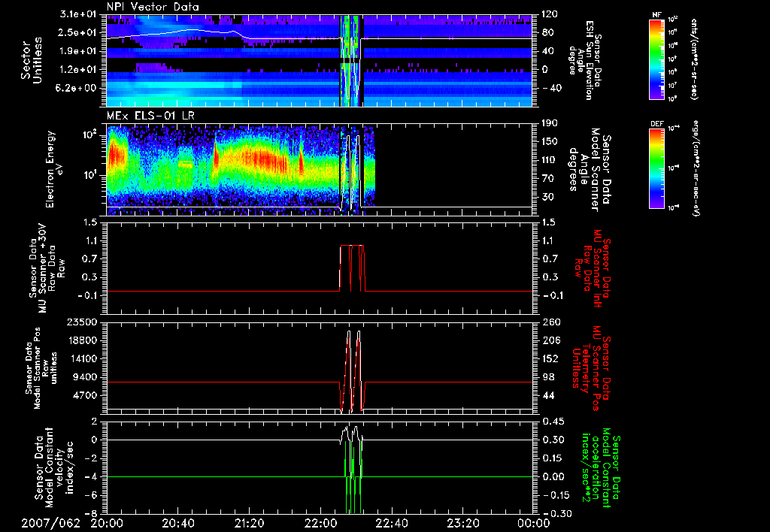Viewport: 770px width, 532px height.
Task: Click the '22:00' time axis label
Action: click(x=320, y=523)
